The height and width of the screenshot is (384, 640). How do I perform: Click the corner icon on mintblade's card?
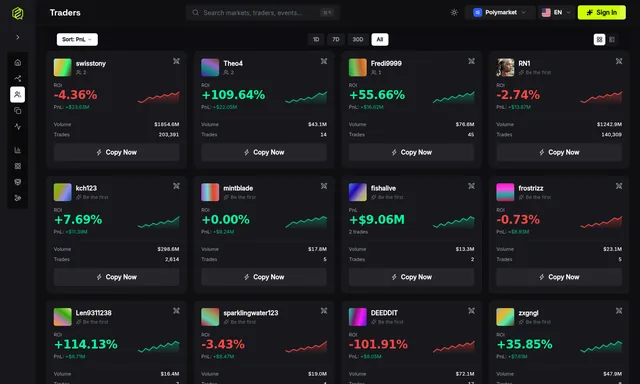pyautogui.click(x=324, y=186)
